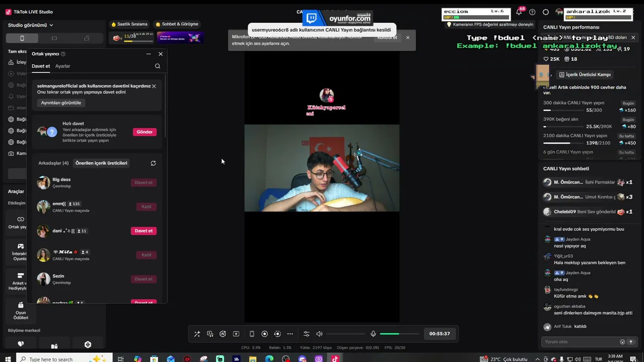Viewport: 644px width, 362px height.
Task: Open the magic wand effects tool
Action: click(197, 334)
